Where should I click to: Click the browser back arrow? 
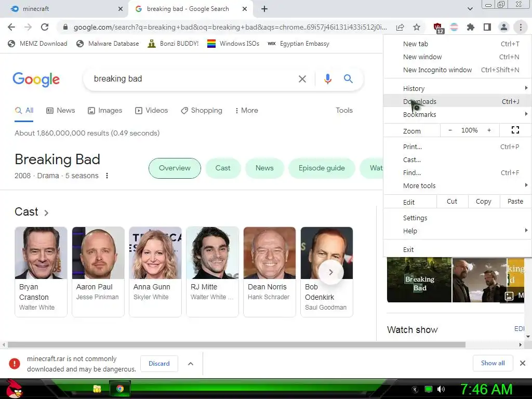(x=11, y=27)
